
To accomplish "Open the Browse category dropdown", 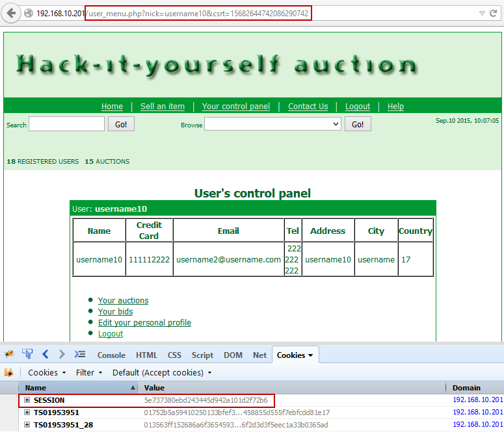I will pyautogui.click(x=272, y=124).
